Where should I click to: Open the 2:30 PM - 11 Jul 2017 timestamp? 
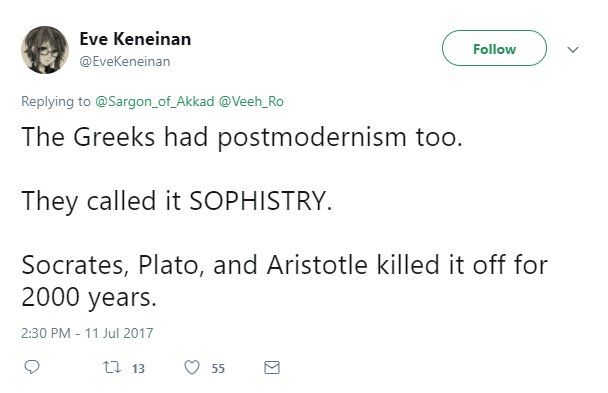click(x=87, y=333)
